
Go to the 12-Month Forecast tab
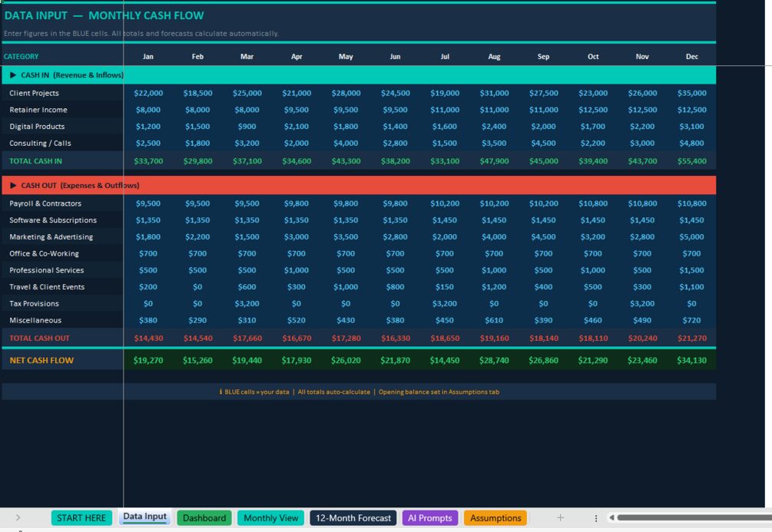tap(353, 517)
